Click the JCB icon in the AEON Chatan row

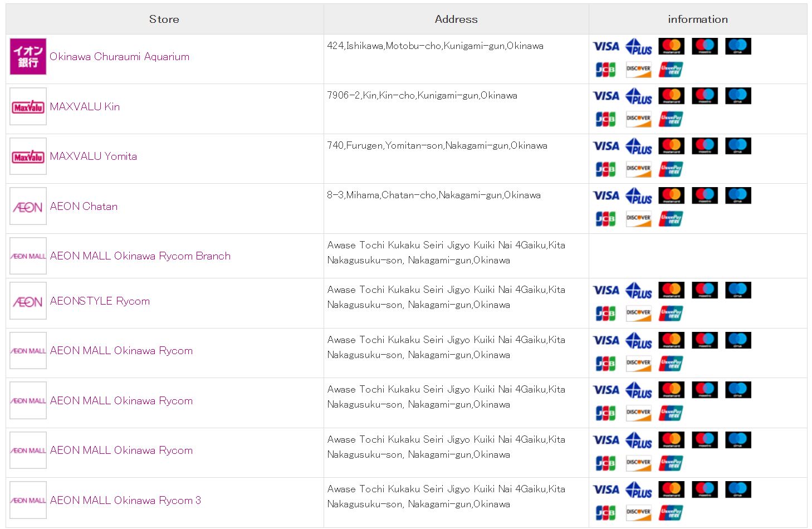[x=605, y=219]
